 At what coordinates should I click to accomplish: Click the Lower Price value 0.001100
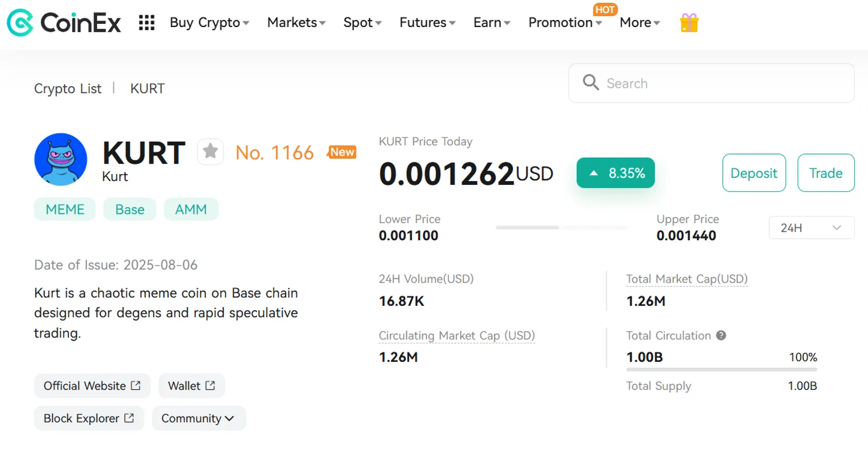pos(409,235)
